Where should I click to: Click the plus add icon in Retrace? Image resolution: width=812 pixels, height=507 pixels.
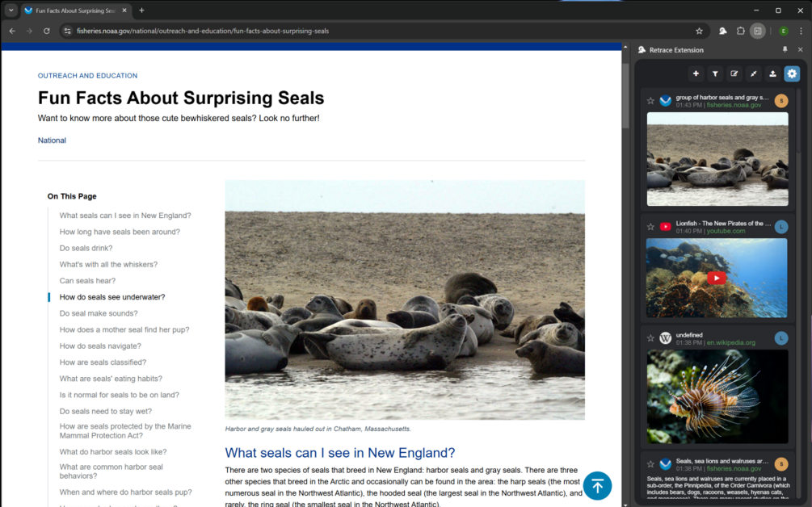pos(696,74)
